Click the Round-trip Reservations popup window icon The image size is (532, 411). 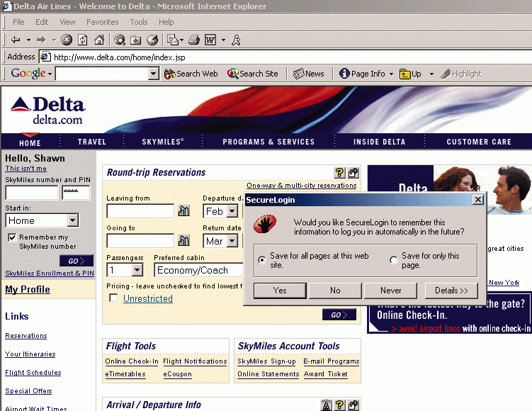[353, 173]
